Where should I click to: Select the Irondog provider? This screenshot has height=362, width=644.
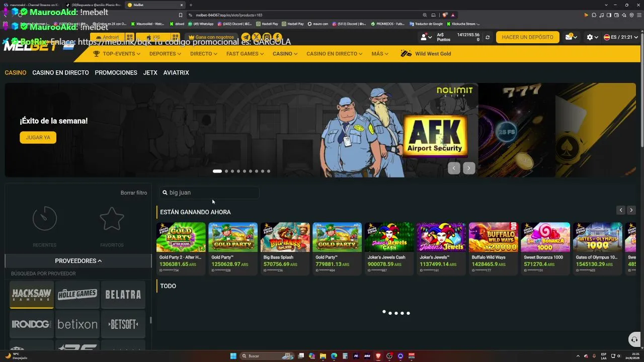(32, 324)
